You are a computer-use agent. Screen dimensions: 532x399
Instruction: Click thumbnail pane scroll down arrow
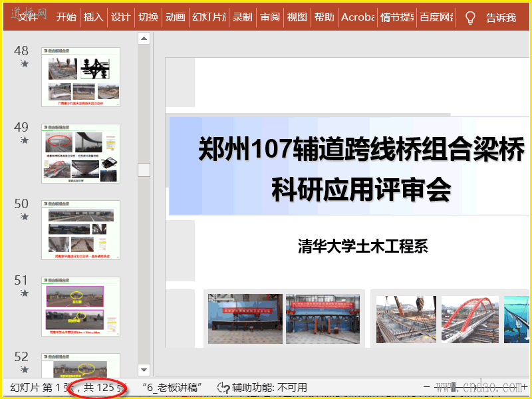[x=144, y=370]
